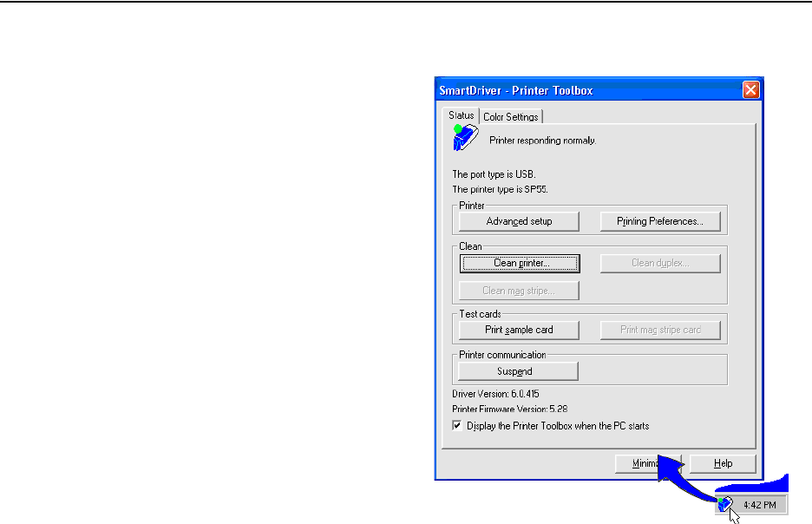Image resolution: width=812 pixels, height=524 pixels.
Task: Click the text 'The port type is USB.'
Action: click(x=494, y=174)
